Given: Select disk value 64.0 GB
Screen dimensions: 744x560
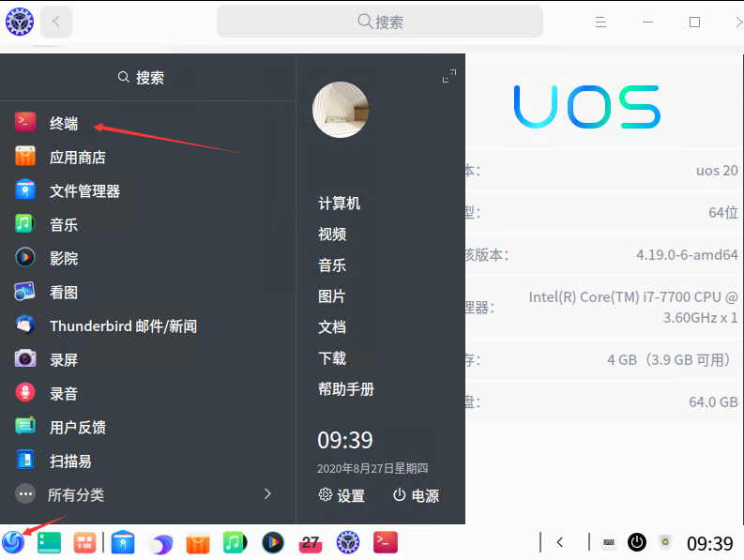Looking at the screenshot, I should coord(713,402).
